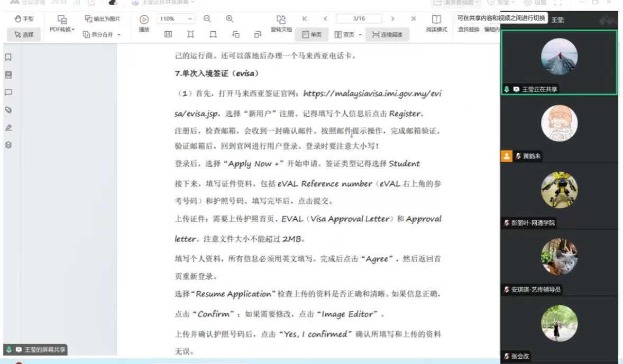Open the comments panel in sidebar

pos(8,92)
